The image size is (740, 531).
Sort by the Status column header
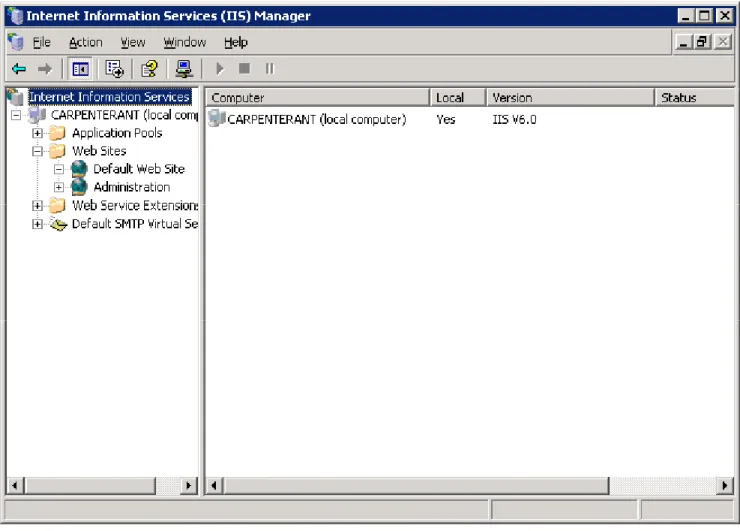tap(695, 98)
